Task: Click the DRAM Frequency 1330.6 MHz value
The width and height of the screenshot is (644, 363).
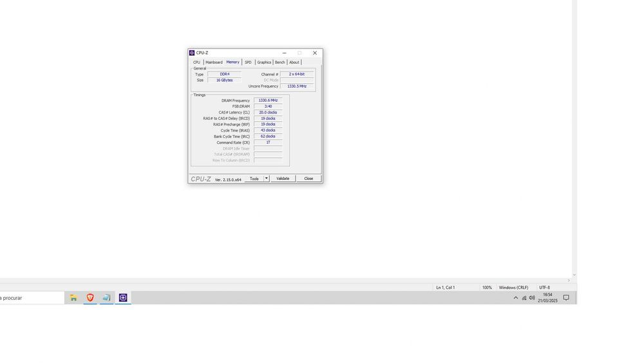Action: coord(268,101)
